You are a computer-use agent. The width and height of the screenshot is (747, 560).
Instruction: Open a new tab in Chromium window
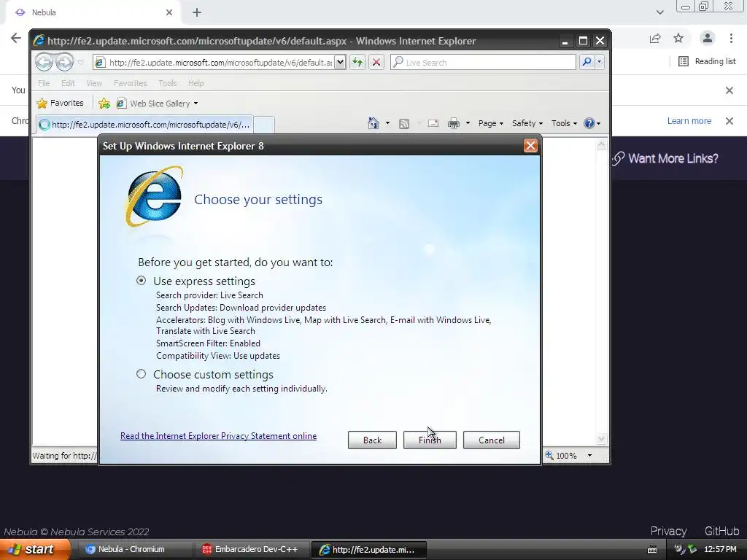click(197, 12)
